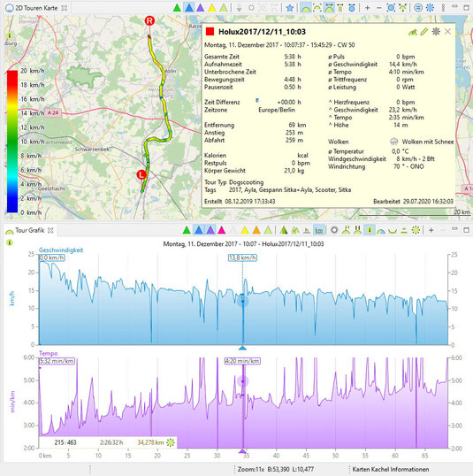Click Europe/Berlin timezone value

click(277, 110)
